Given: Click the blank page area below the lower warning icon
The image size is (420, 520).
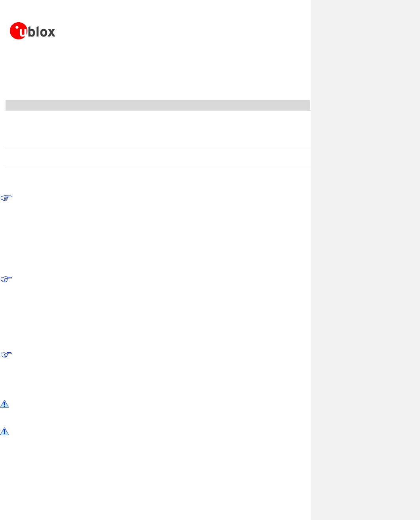Looking at the screenshot, I should click(155, 476).
